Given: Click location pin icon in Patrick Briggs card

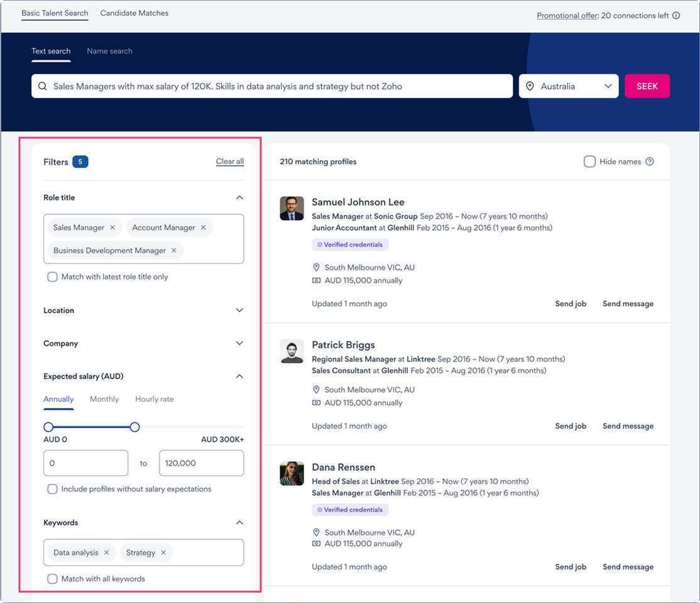Looking at the screenshot, I should pos(316,389).
